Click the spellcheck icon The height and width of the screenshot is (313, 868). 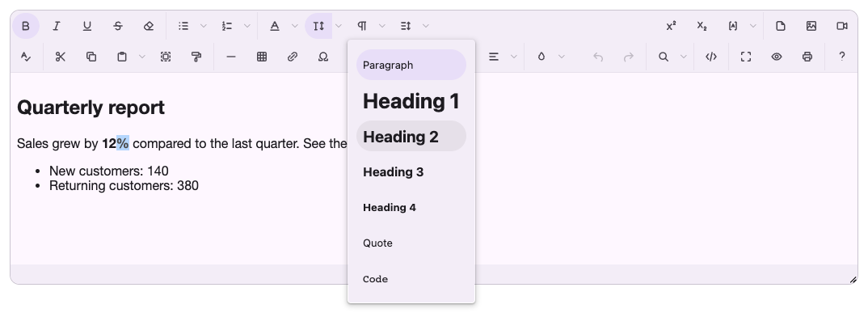[x=26, y=57]
